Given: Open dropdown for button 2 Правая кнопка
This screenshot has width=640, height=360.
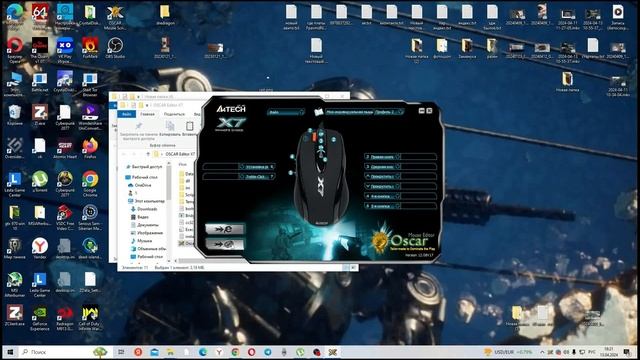Looking at the screenshot, I should coord(382,157).
